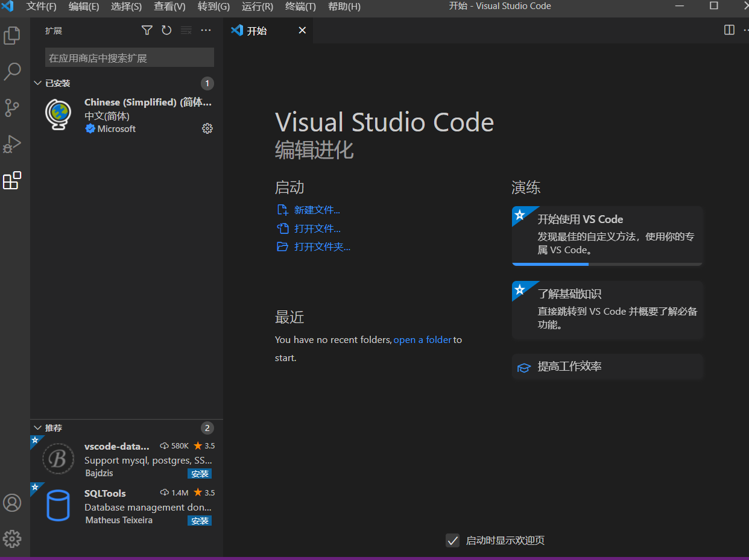This screenshot has height=560, width=749.
Task: Open the Accounts icon in activity bar
Action: point(12,503)
